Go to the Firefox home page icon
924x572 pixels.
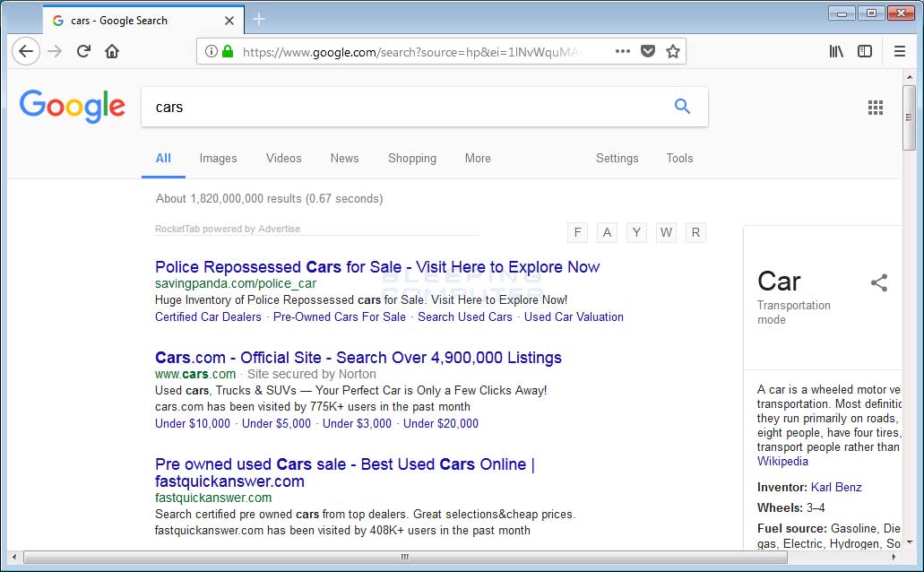tap(112, 51)
